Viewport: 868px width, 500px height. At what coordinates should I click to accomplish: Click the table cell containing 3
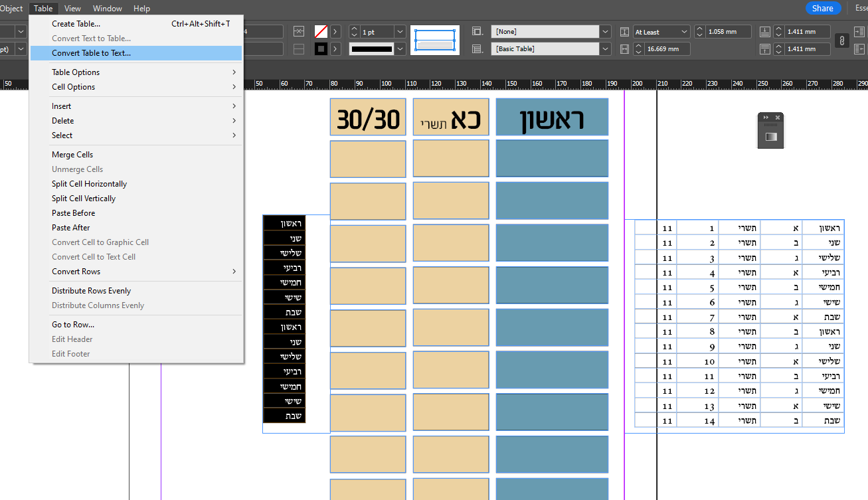click(x=697, y=258)
